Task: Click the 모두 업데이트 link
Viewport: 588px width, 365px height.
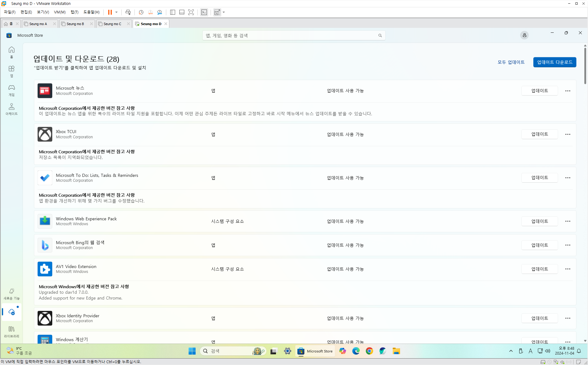Action: click(511, 62)
